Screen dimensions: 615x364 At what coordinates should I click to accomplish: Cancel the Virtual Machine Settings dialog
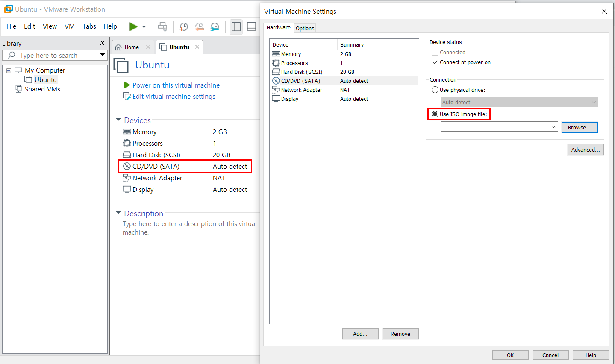(x=550, y=355)
